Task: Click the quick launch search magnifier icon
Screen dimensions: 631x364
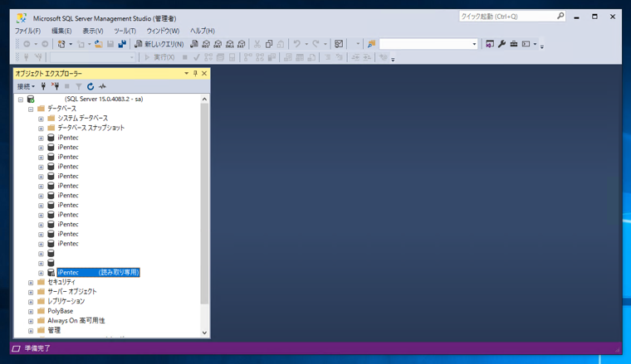Action: [560, 16]
